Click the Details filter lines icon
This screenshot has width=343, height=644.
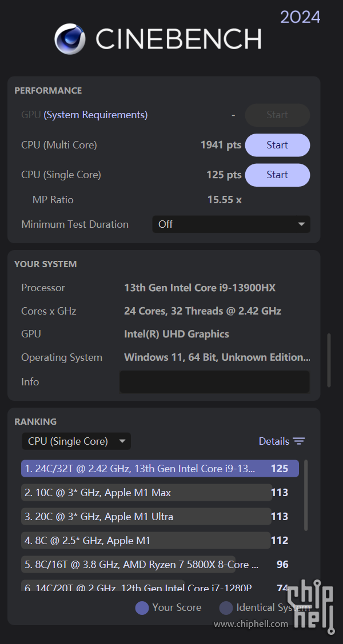coord(298,441)
